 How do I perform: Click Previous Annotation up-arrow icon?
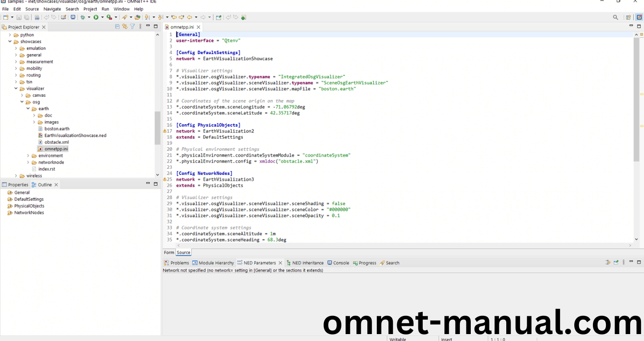pyautogui.click(x=160, y=17)
